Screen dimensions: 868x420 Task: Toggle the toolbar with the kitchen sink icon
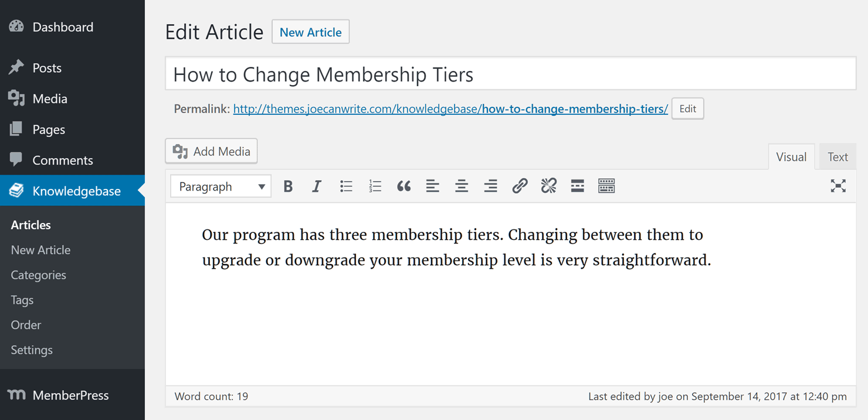tap(606, 187)
